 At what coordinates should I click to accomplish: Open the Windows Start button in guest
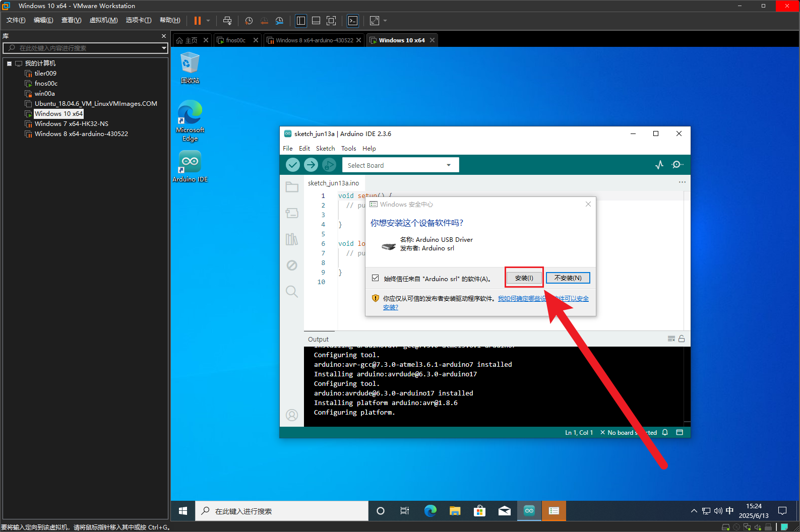(183, 511)
